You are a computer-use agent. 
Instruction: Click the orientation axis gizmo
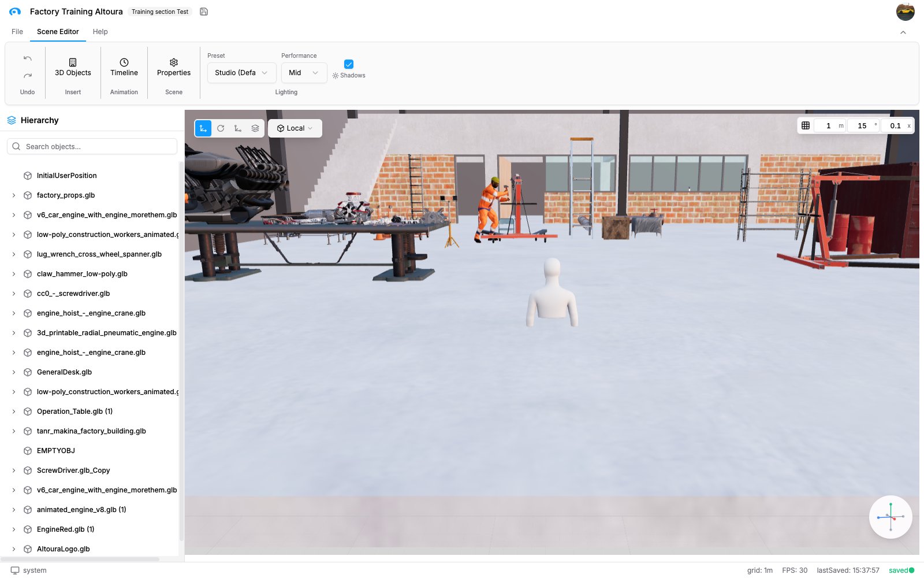coord(891,517)
